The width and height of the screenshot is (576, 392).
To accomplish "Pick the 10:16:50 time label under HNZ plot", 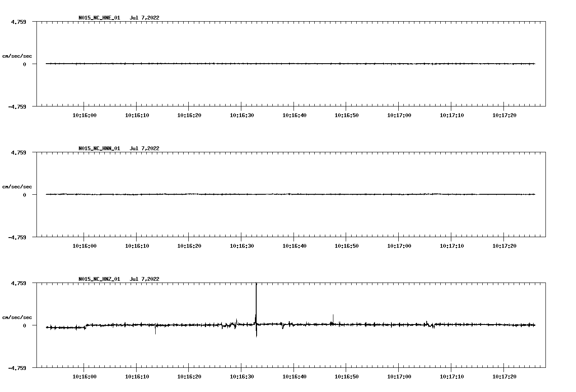I will point(346,377).
